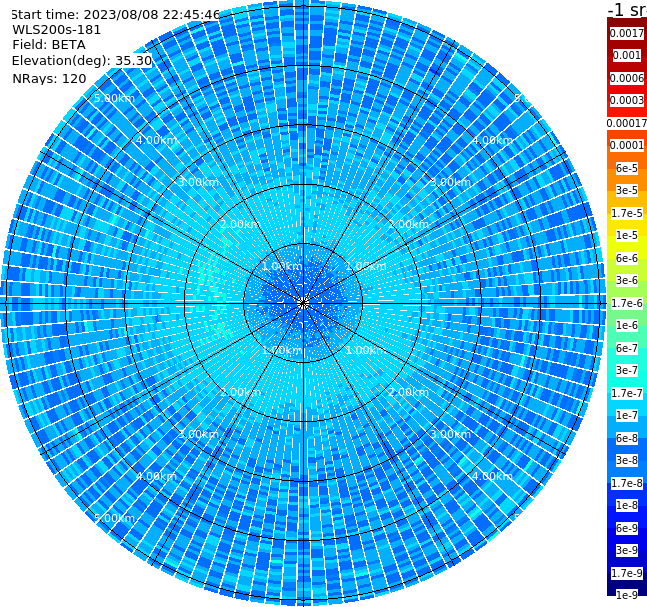The height and width of the screenshot is (607, 647).
Task: Pick the 3e-7 colorbar label
Action: (627, 370)
